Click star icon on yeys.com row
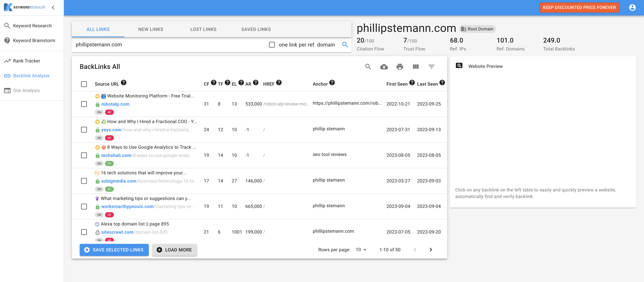 click(x=97, y=122)
